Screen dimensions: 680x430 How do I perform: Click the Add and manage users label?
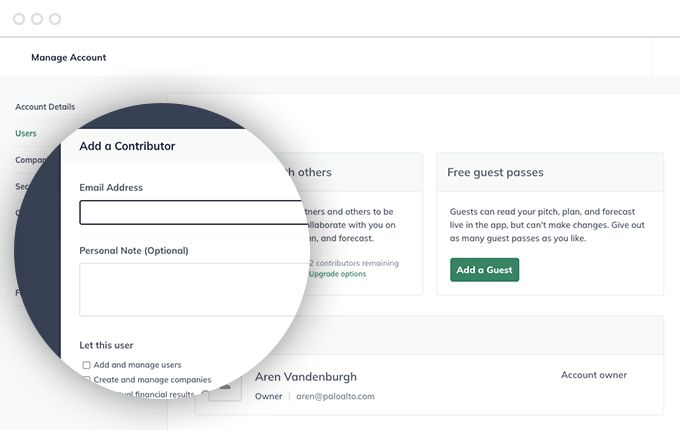click(x=137, y=365)
